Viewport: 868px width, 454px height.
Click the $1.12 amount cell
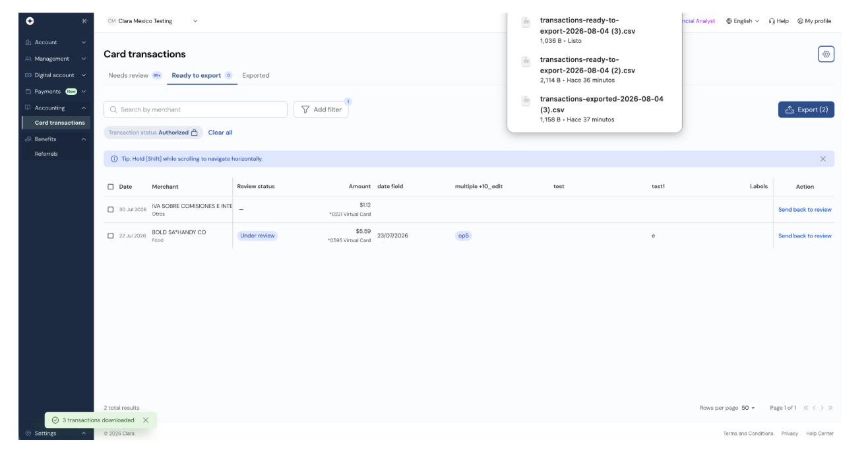pyautogui.click(x=365, y=205)
